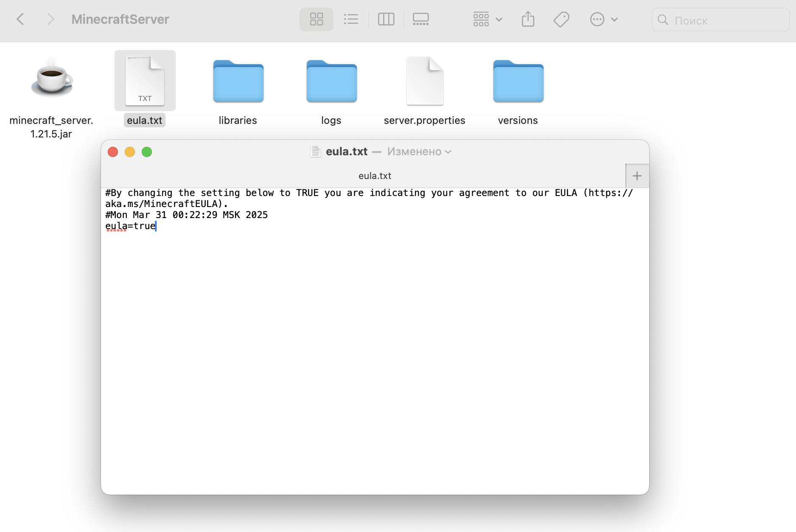This screenshot has height=532, width=796.
Task: Switch Finder to icon view
Action: [x=317, y=19]
